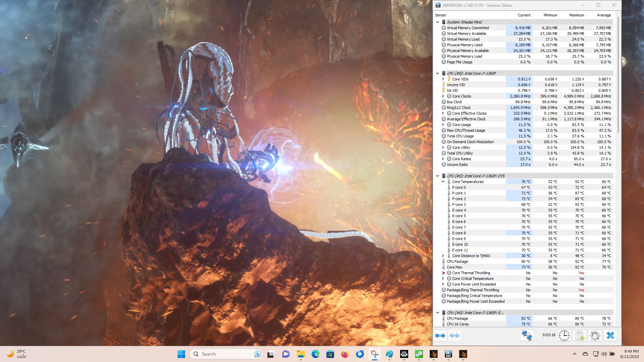This screenshot has width=644, height=362.
Task: Expand Core Distance to TjMAX row
Action: click(x=443, y=256)
